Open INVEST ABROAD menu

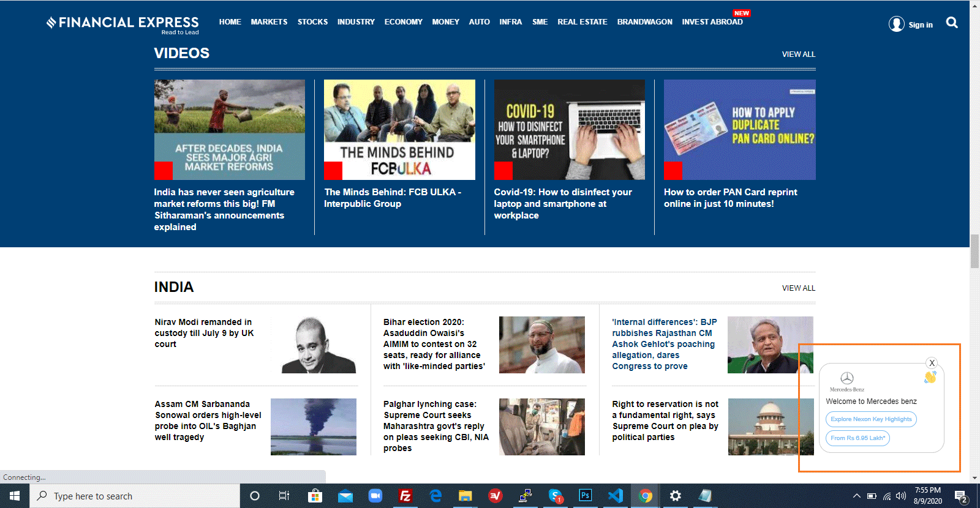coord(712,22)
